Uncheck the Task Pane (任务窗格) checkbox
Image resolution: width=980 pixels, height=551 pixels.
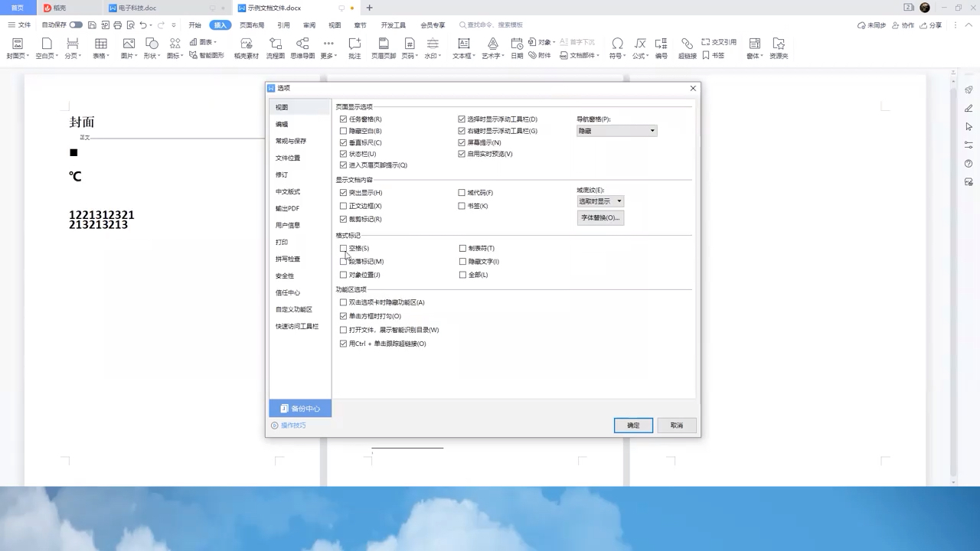click(343, 119)
